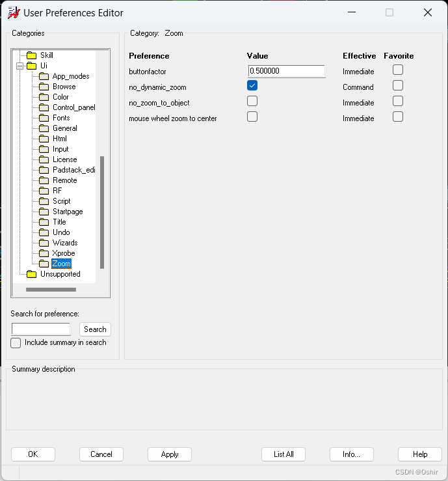Click the categories vertical scrollbar
The width and height of the screenshot is (448, 481).
pos(102,212)
